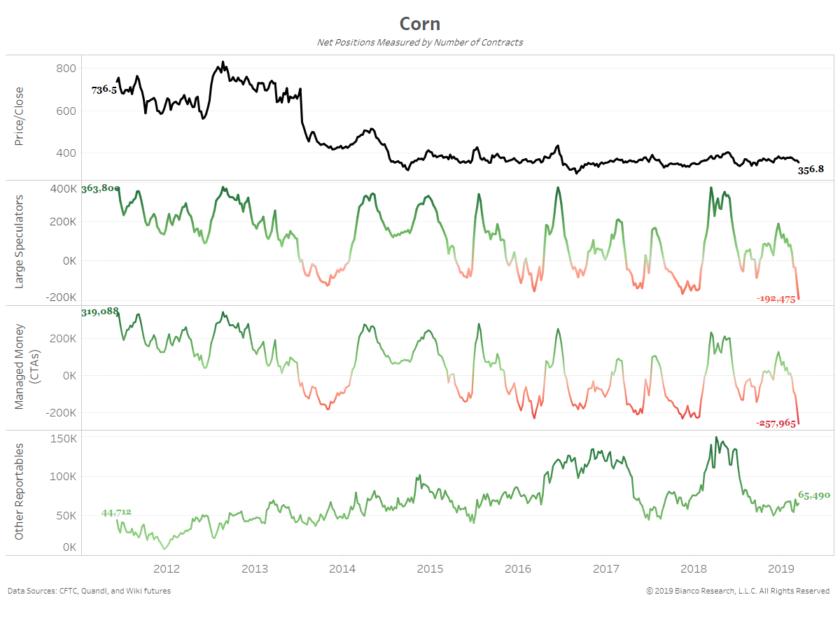Click the Price/Close axis title
Image resolution: width=840 pixels, height=630 pixels.
(x=19, y=116)
